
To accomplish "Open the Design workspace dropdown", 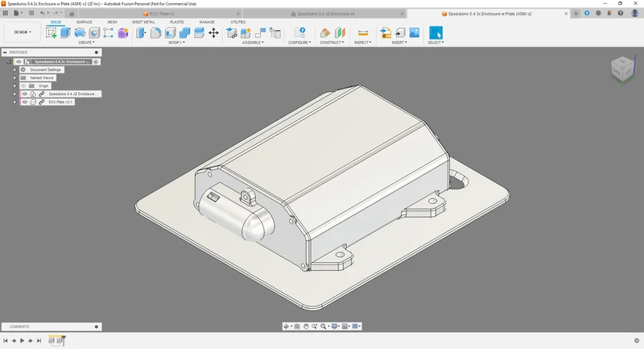I will (x=23, y=32).
